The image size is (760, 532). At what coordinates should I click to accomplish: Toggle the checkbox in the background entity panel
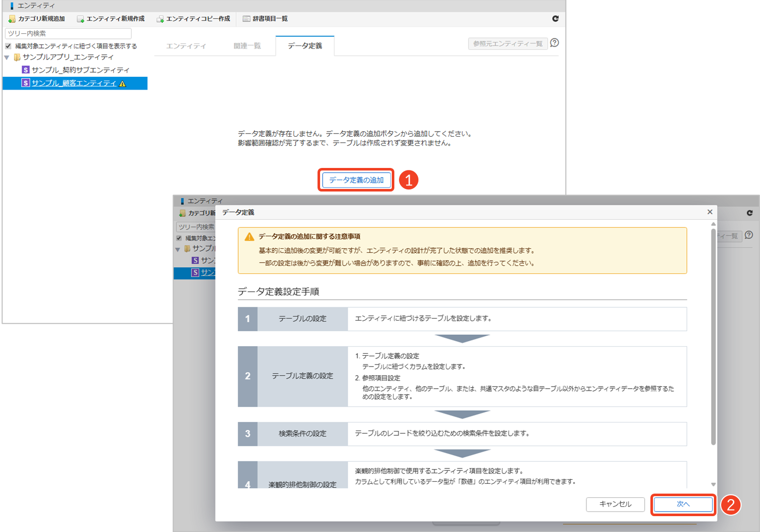[179, 238]
